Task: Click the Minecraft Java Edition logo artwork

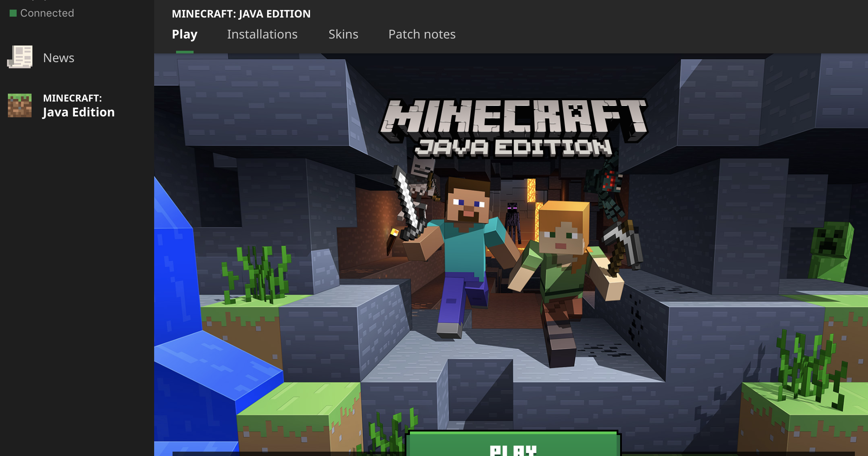Action: [x=513, y=128]
